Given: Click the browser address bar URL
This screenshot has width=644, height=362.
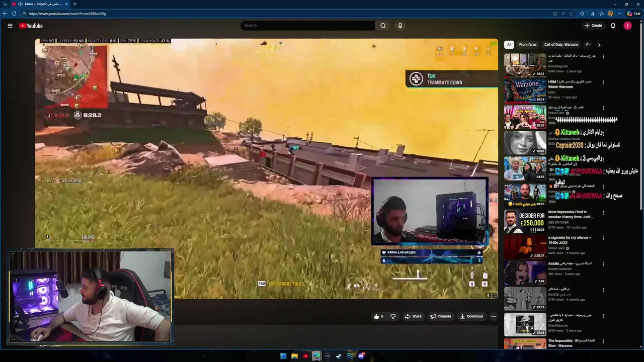Looking at the screenshot, I should [67, 14].
